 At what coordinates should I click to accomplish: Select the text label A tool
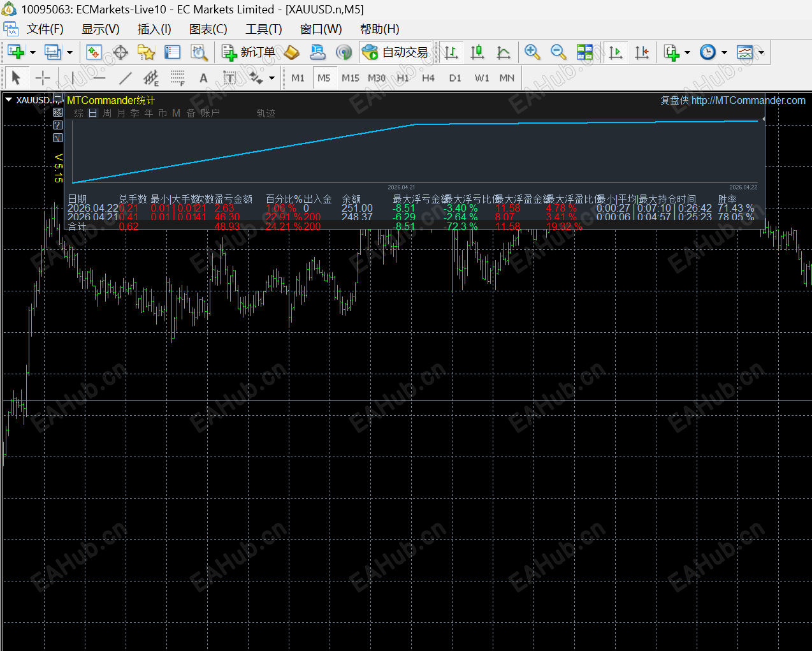pos(203,78)
